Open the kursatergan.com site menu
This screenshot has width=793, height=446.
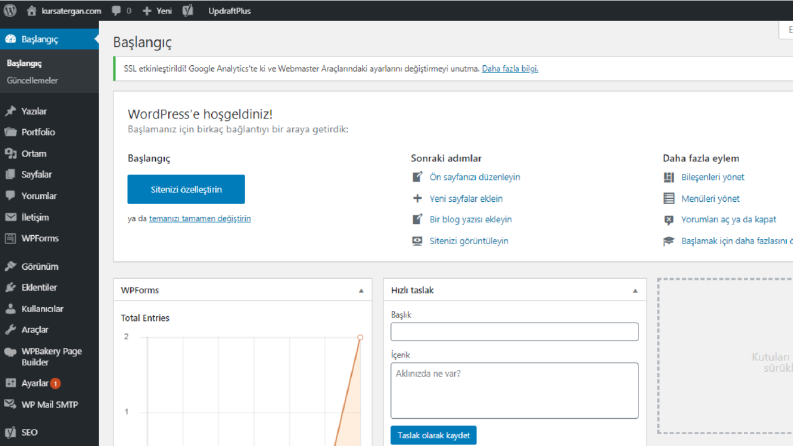pos(71,11)
